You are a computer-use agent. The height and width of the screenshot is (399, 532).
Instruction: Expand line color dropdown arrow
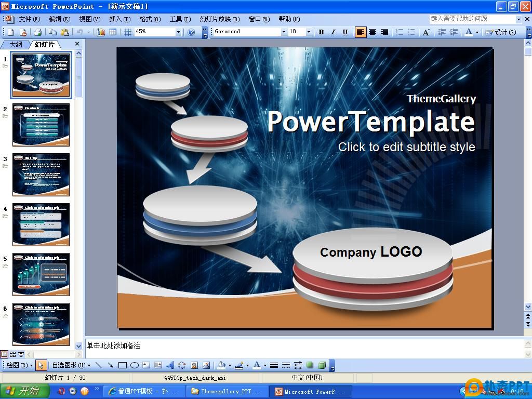pos(247,365)
